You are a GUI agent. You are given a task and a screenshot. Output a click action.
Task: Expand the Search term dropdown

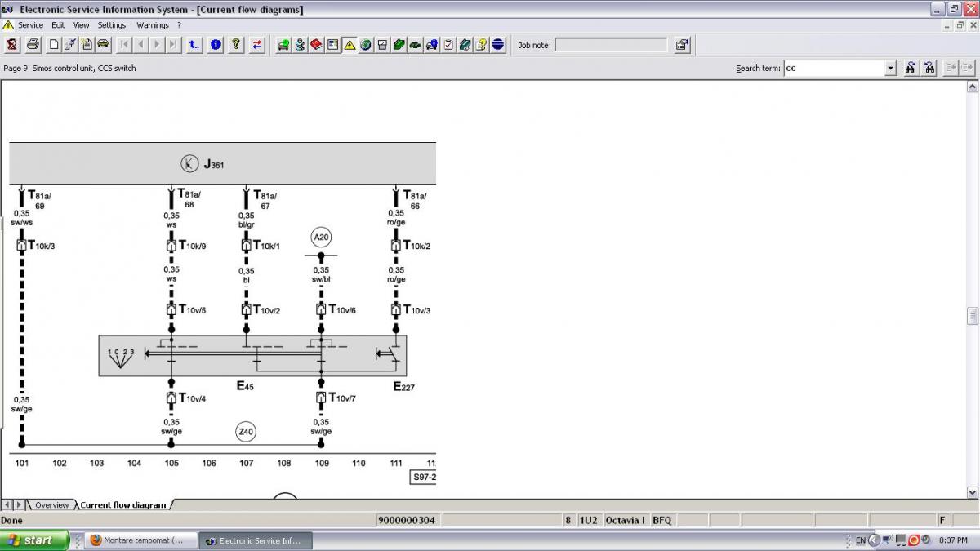(x=890, y=69)
